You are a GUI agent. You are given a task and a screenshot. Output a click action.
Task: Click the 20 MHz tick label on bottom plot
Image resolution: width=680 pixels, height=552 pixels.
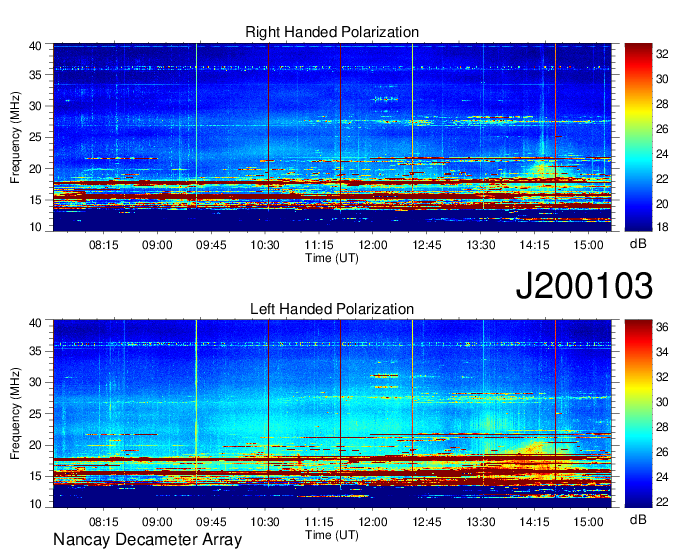tap(35, 445)
